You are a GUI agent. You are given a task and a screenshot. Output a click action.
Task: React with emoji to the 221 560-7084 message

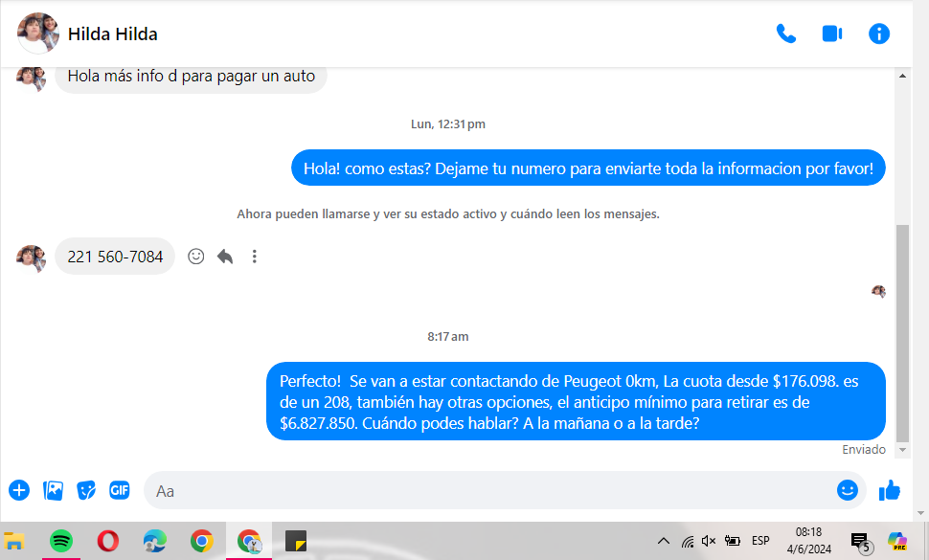pyautogui.click(x=196, y=257)
